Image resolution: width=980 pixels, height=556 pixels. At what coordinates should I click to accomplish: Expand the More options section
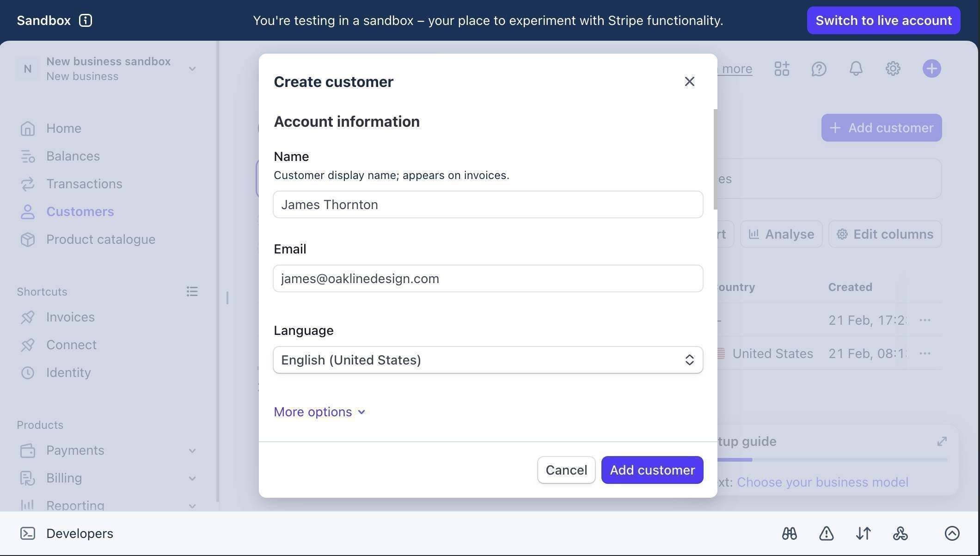tap(319, 411)
